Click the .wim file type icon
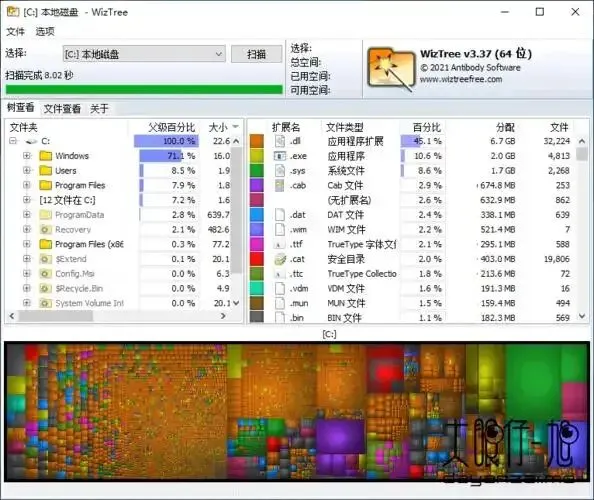594x500 pixels. tap(280, 230)
